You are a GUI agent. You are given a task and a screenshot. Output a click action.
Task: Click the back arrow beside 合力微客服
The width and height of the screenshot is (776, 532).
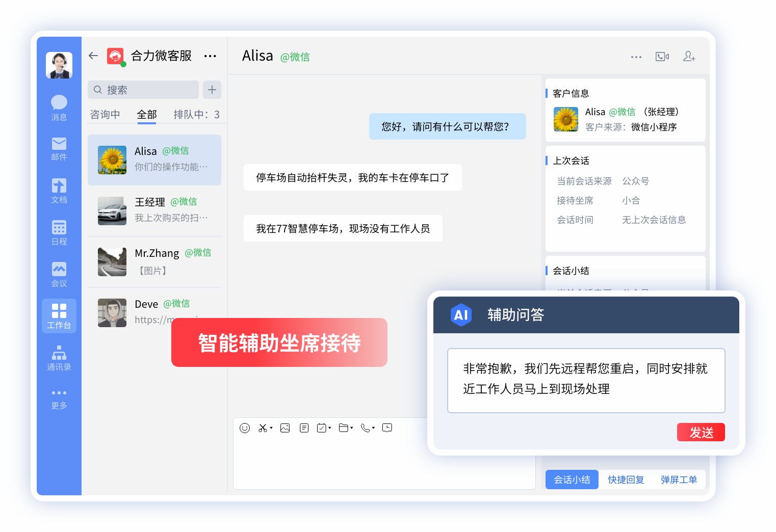tap(93, 56)
